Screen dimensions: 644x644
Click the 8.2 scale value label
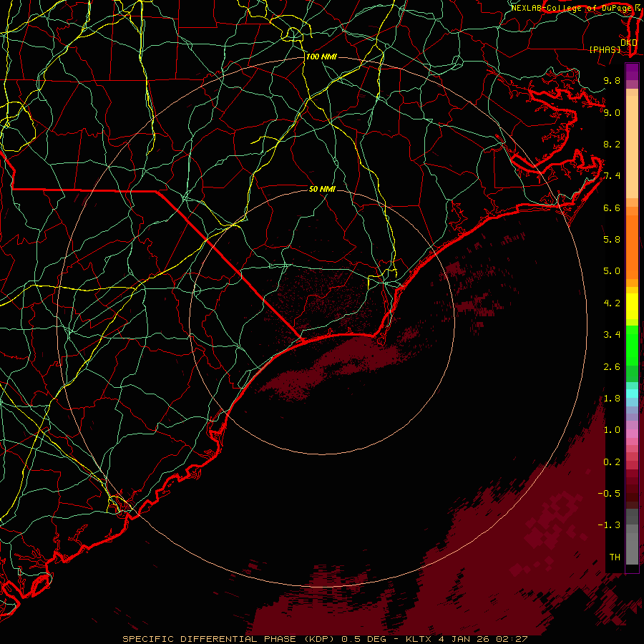point(612,144)
